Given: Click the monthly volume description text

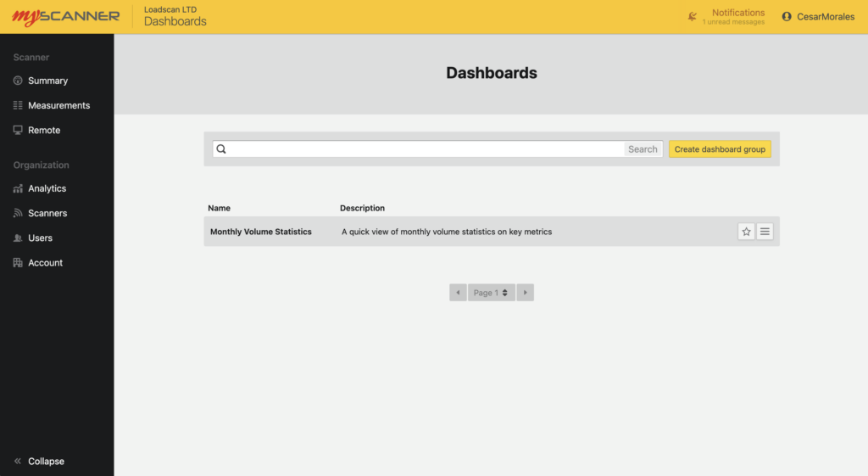Looking at the screenshot, I should (447, 232).
